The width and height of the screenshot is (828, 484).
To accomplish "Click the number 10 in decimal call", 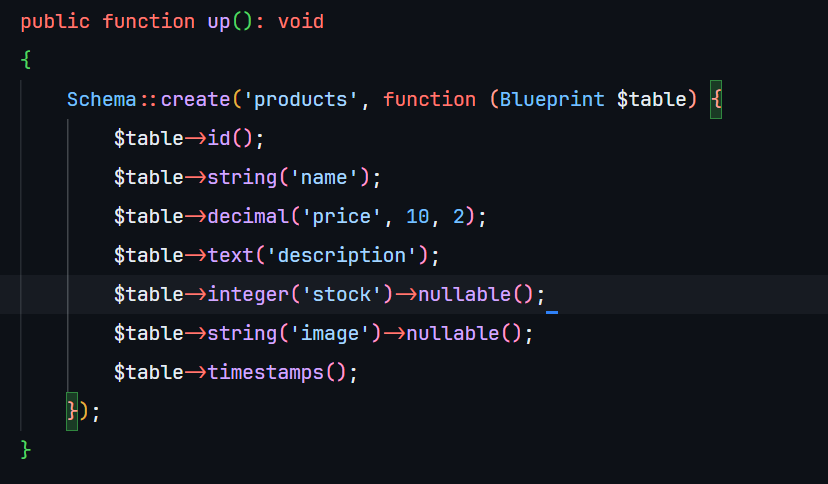I will [418, 216].
